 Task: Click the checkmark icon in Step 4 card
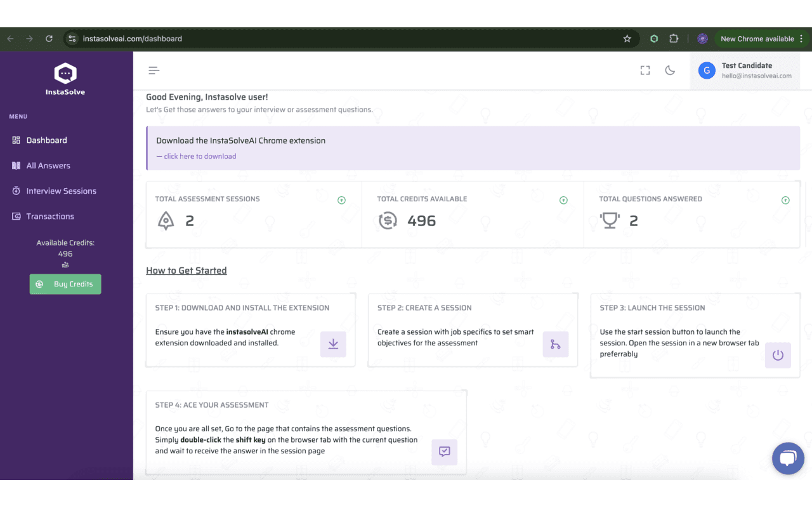click(444, 452)
